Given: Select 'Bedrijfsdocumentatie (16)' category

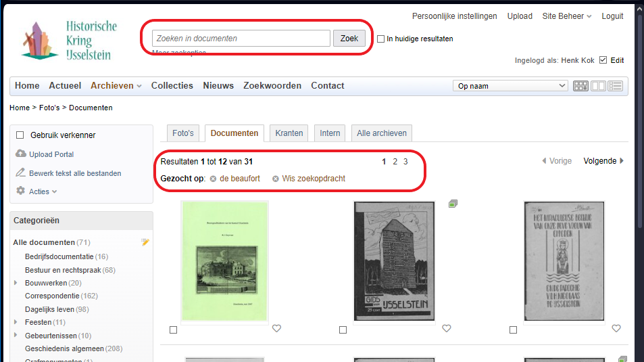Looking at the screenshot, I should click(66, 256).
